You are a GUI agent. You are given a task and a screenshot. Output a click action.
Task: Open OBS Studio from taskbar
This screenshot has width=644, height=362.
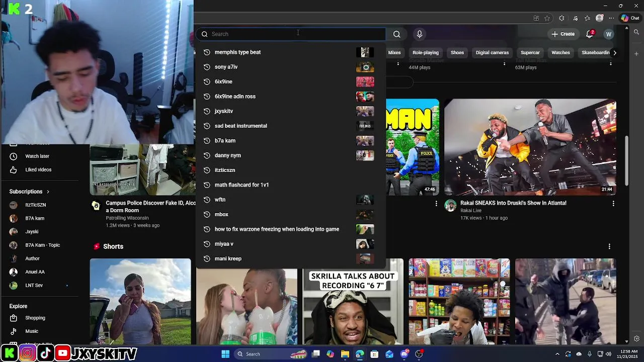[419, 354]
